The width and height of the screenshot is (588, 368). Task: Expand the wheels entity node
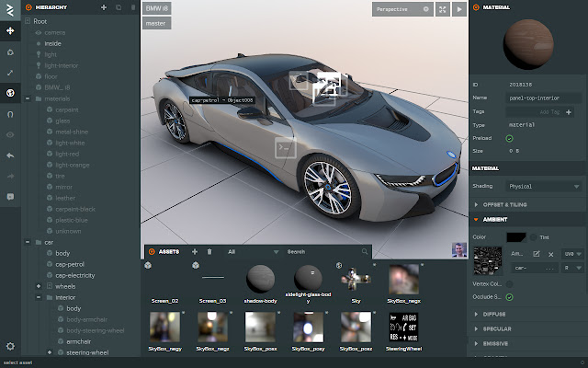click(x=39, y=286)
